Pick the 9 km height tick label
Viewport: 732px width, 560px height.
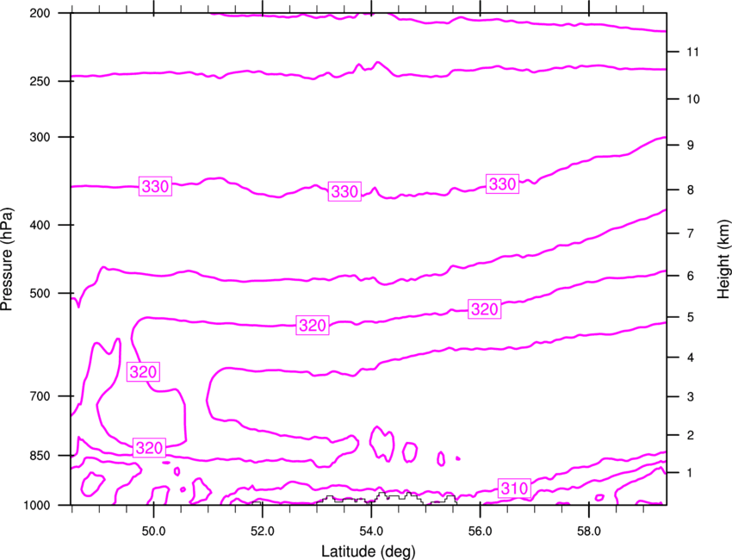pyautogui.click(x=690, y=146)
